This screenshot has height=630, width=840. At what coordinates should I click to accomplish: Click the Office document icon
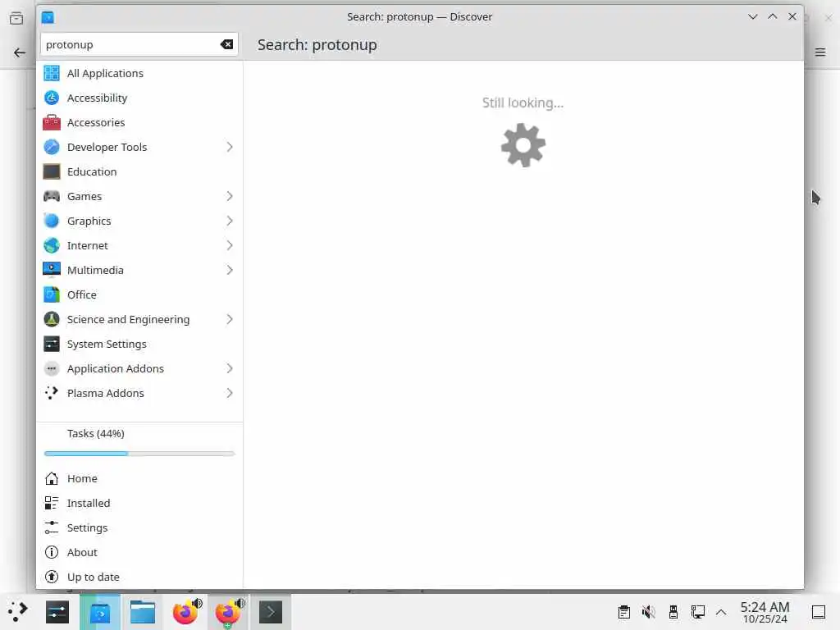(x=52, y=295)
